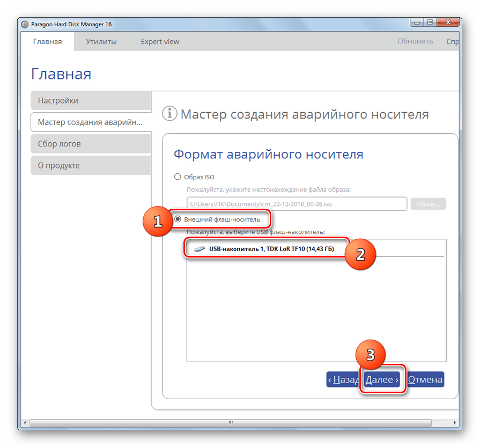Click the horizontal scrollbar thumb at bottom
The width and height of the screenshot is (480, 448).
pyautogui.click(x=231, y=423)
